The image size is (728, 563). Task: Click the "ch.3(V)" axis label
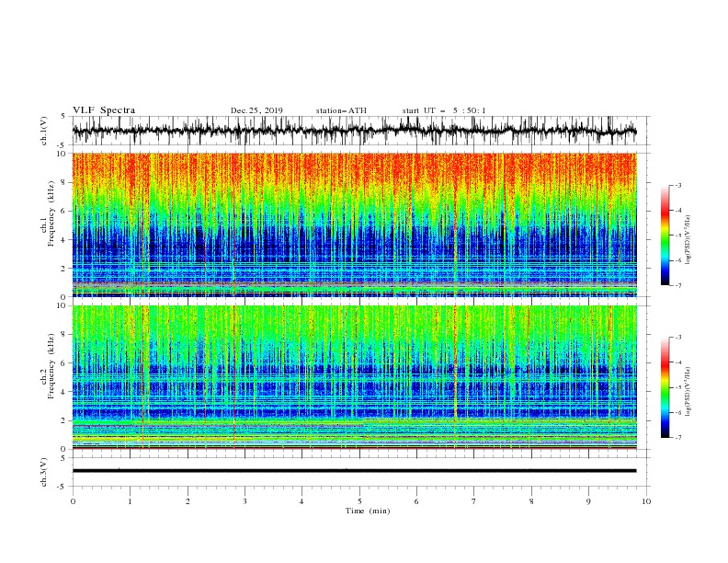tap(44, 472)
